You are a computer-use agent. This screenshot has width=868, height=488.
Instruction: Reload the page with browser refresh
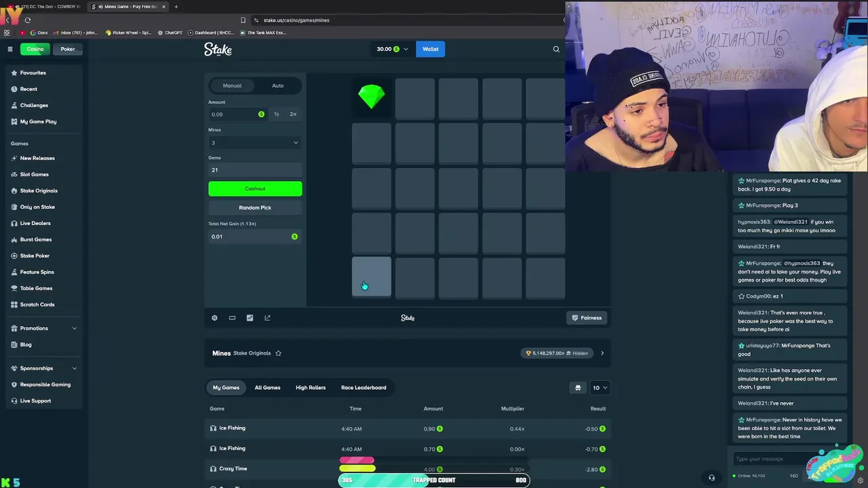tap(27, 20)
